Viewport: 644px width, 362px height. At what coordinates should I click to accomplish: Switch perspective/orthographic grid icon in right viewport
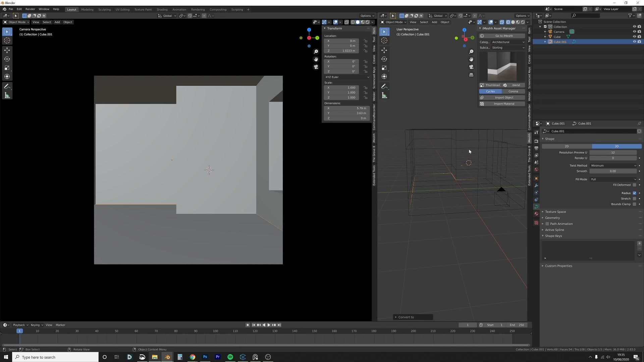coord(471,75)
